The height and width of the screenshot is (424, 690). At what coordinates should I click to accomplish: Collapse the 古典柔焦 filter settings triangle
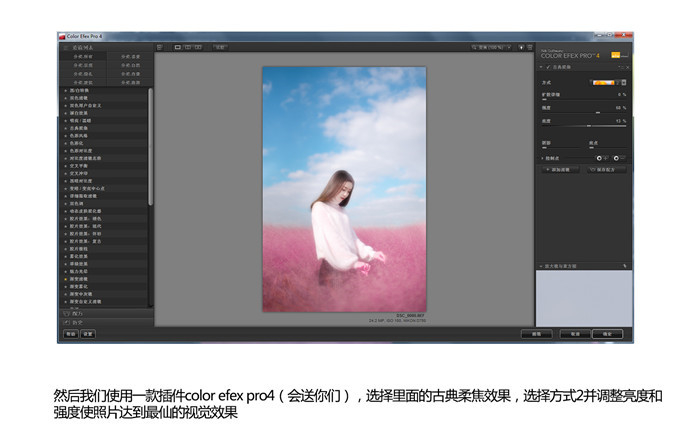point(541,67)
